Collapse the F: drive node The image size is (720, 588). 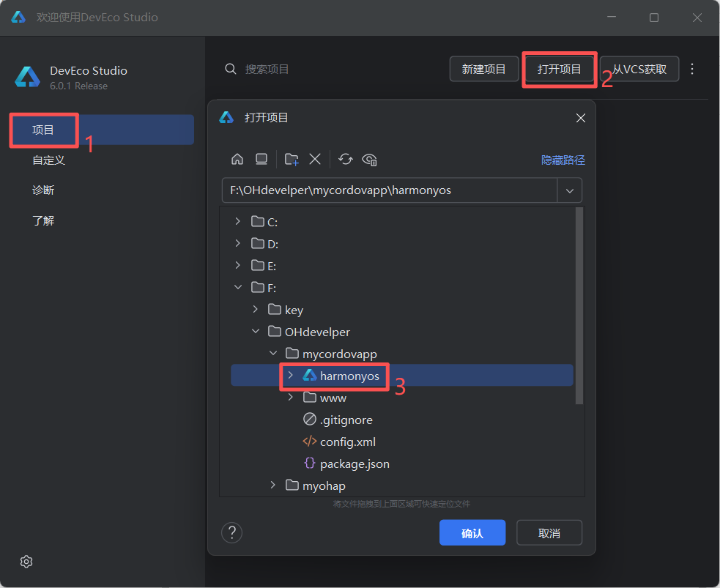pyautogui.click(x=238, y=287)
